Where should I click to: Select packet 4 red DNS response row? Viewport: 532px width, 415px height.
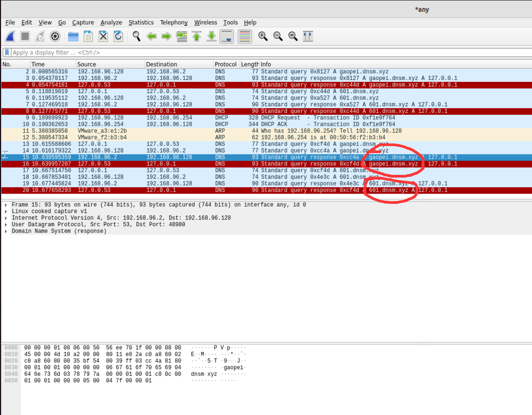[x=267, y=85]
